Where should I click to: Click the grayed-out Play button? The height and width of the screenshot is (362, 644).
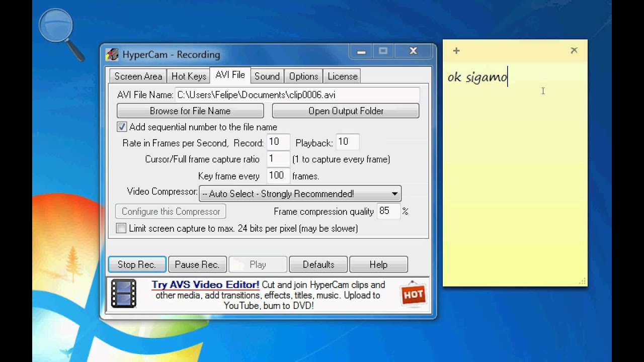click(x=258, y=264)
